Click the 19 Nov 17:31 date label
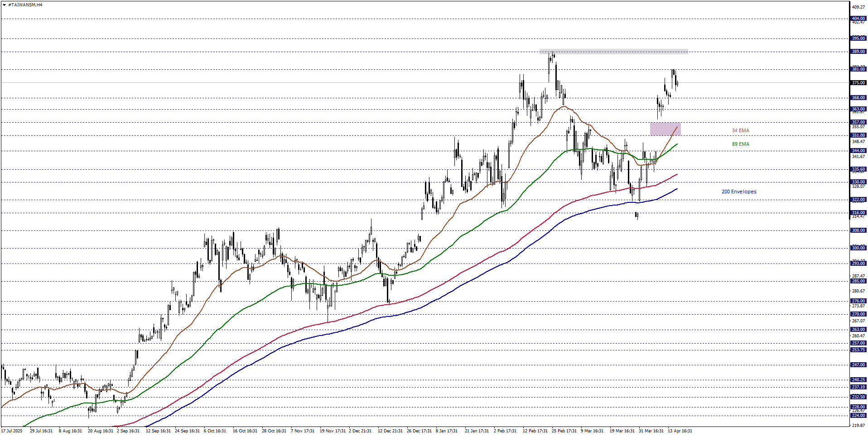 [x=333, y=431]
